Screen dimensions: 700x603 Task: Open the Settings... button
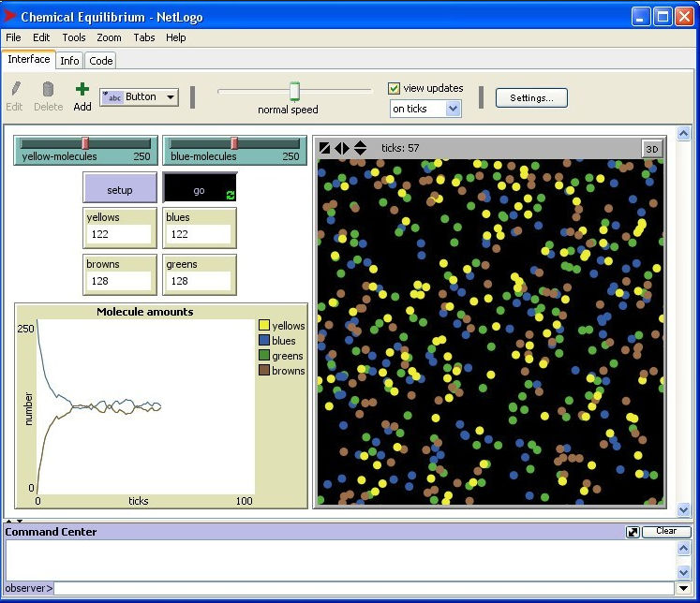click(531, 97)
